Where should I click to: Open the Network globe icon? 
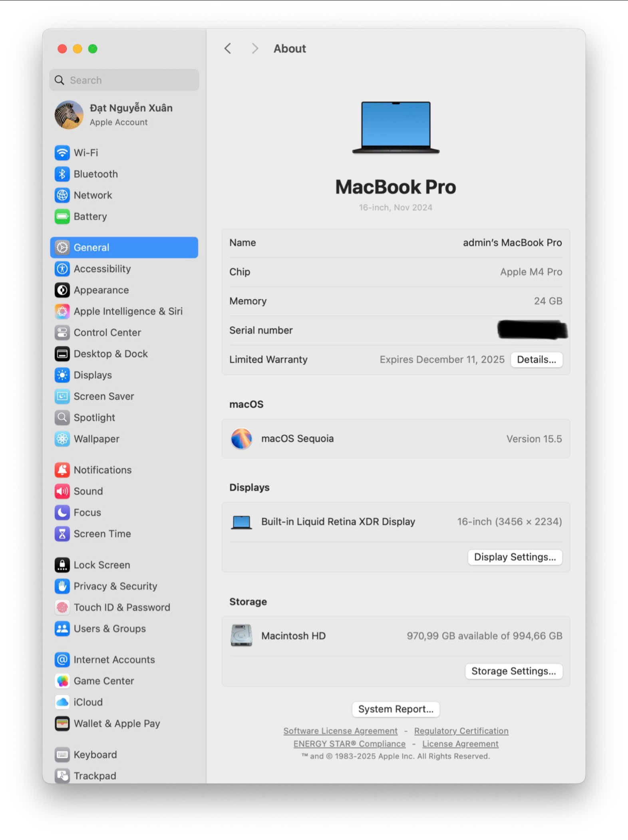tap(62, 195)
